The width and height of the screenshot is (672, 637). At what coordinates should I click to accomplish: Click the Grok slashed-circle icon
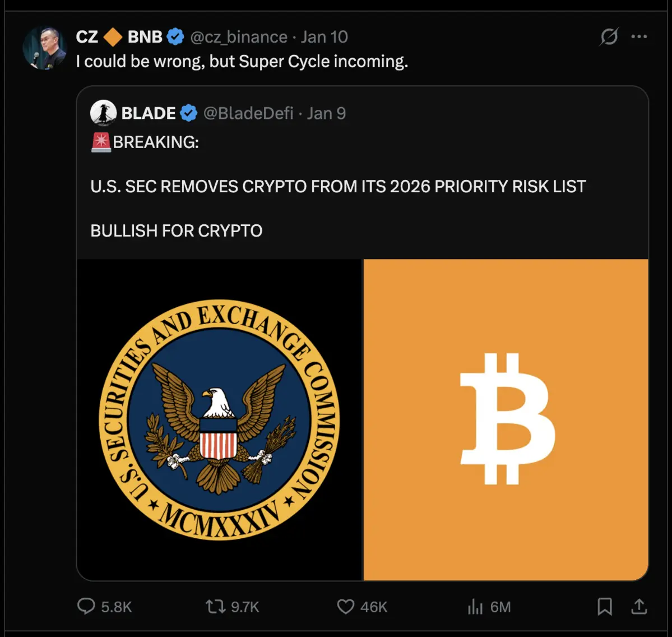coord(609,37)
